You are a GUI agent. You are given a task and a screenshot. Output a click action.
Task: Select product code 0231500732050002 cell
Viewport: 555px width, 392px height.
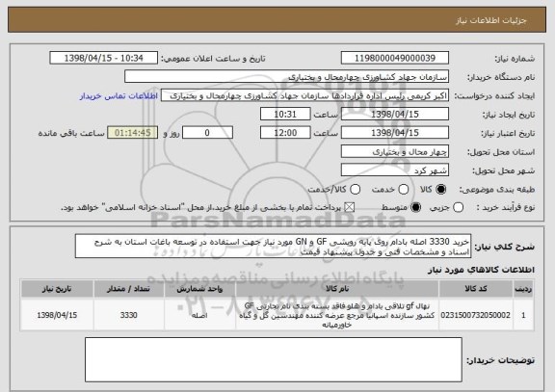pyautogui.click(x=476, y=315)
